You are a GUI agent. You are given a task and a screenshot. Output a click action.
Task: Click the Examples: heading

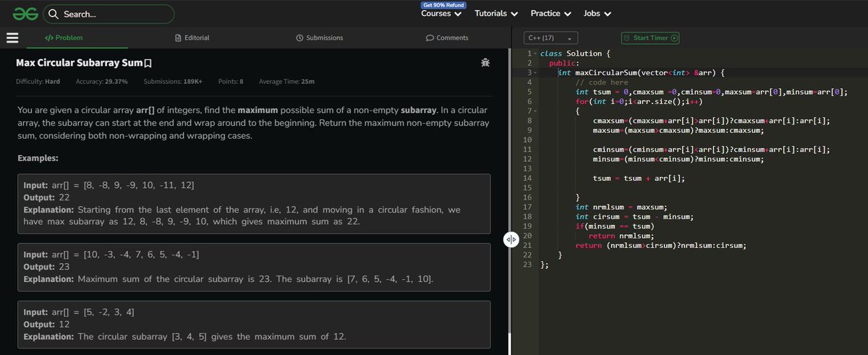click(38, 158)
